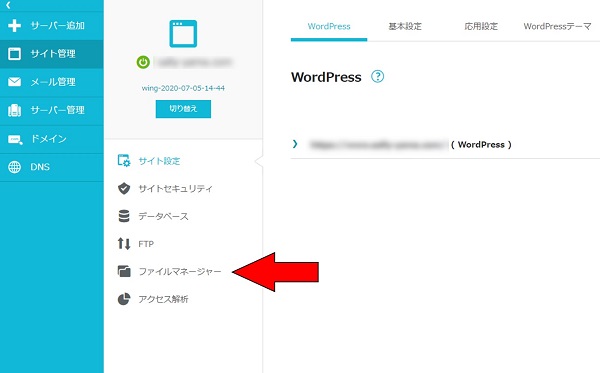Image resolution: width=600 pixels, height=373 pixels.
Task: Select FTP text in submenu
Action: click(146, 244)
